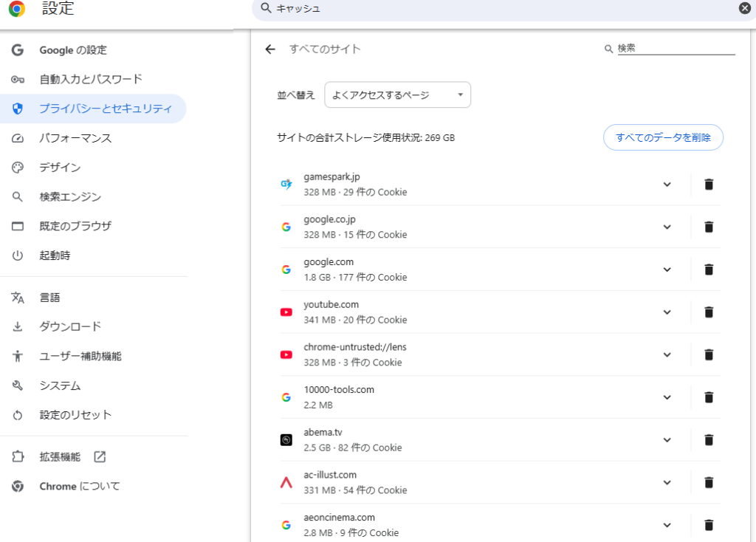The image size is (756, 542).
Task: Open ユーザー補助機能 settings
Action: [x=93, y=356]
